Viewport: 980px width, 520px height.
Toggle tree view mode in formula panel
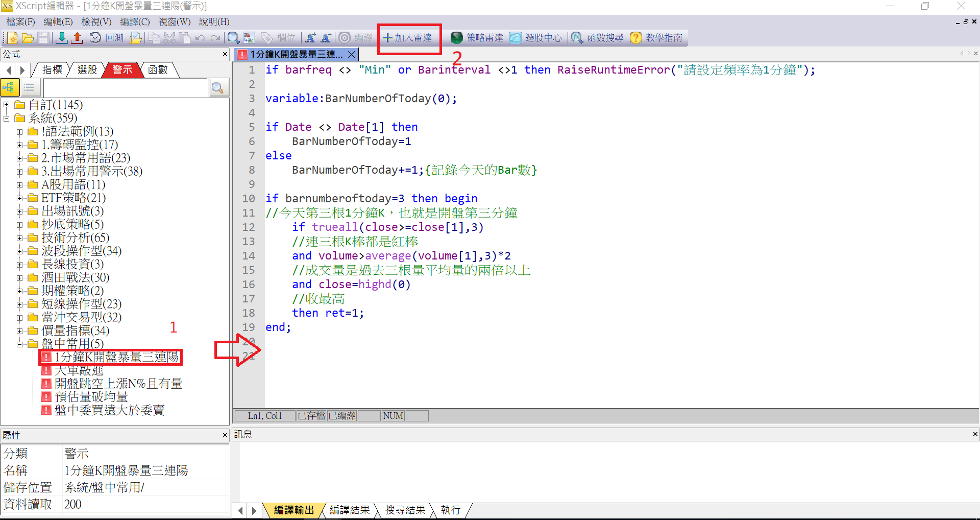tap(9, 88)
